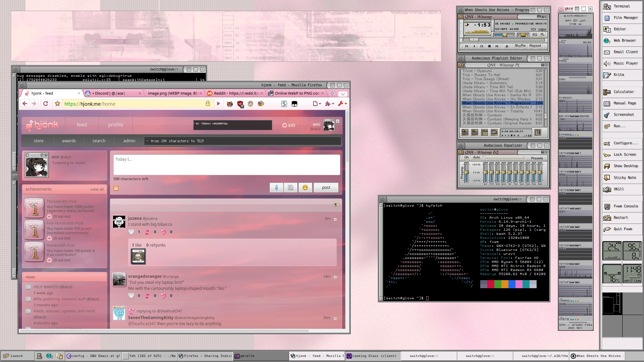Toggle the EQ window button in Winamp
The image size is (644, 362).
[535, 35]
